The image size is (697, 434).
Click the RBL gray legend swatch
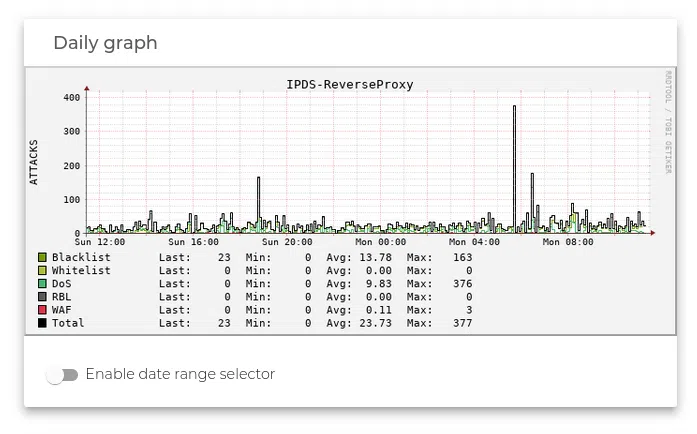point(42,296)
